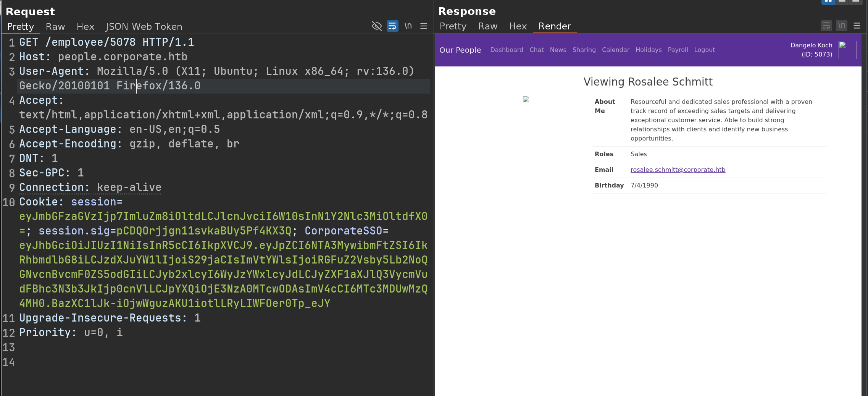Click the Payroll link in navbar
Screen dimensions: 868x396
point(678,50)
